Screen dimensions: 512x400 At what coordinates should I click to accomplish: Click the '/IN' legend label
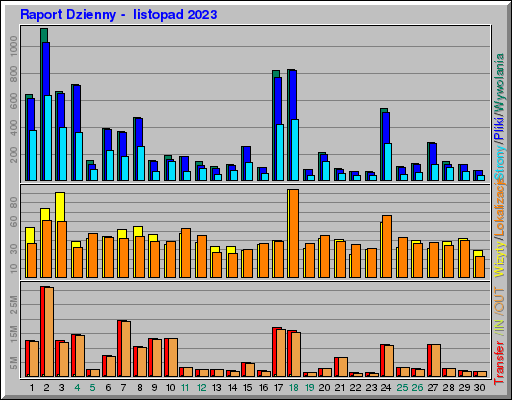tap(499, 326)
